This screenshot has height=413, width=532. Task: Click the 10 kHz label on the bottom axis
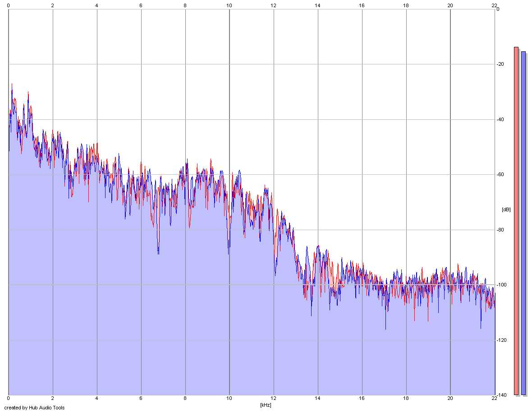point(229,398)
